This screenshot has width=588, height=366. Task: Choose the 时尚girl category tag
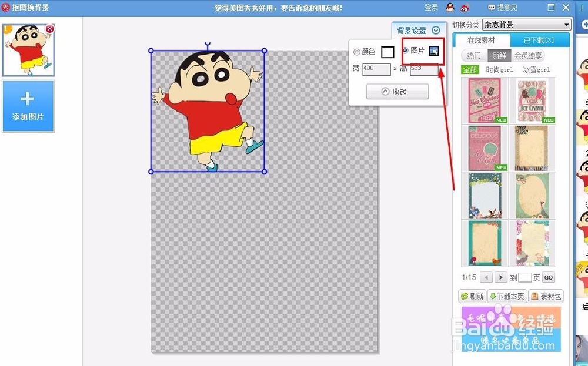tap(499, 70)
